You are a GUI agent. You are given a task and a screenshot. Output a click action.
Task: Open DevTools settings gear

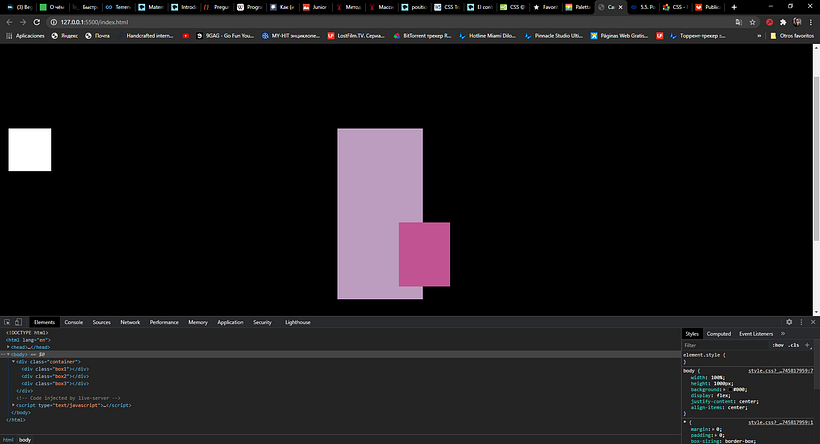point(789,322)
